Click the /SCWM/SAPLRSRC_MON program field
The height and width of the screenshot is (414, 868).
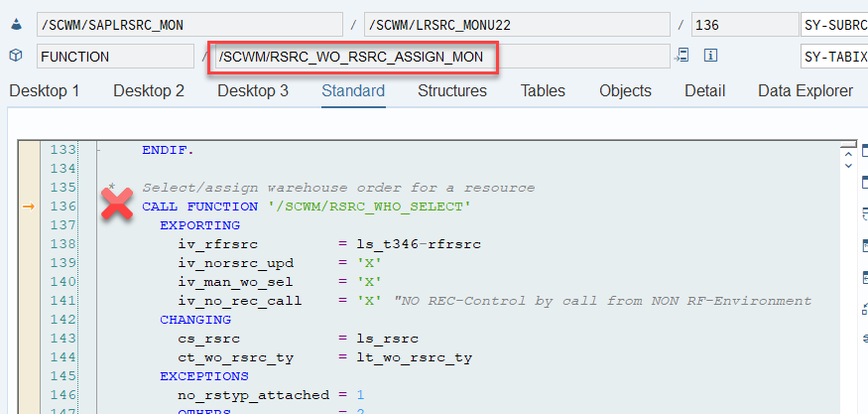189,25
